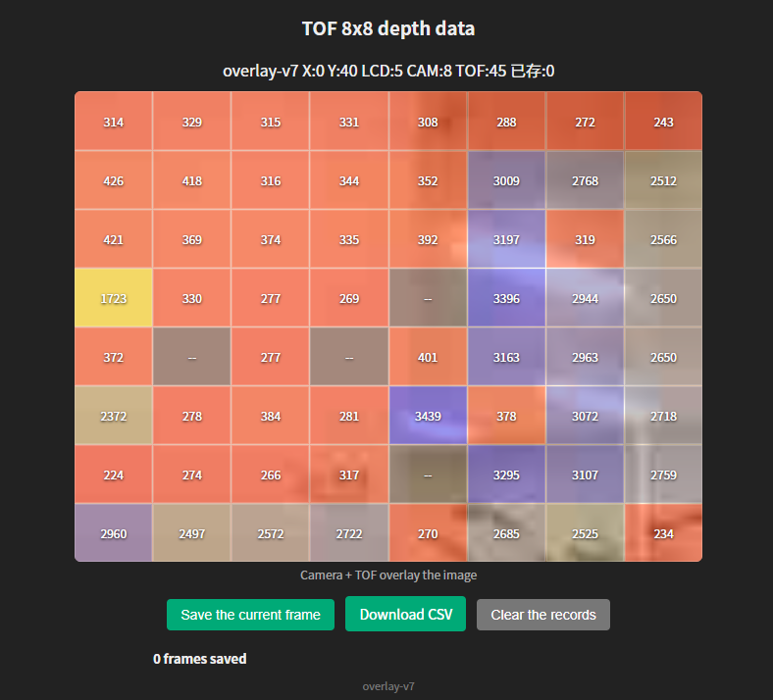Select the cell reading 2566
Viewport: 773px width, 700px height.
[663, 239]
